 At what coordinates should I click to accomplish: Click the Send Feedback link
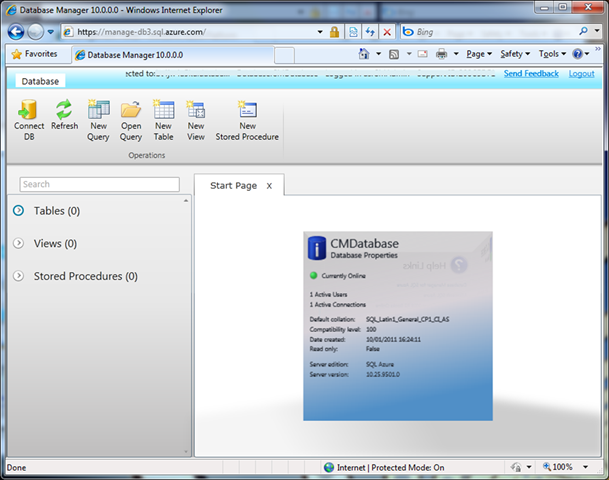pyautogui.click(x=531, y=73)
